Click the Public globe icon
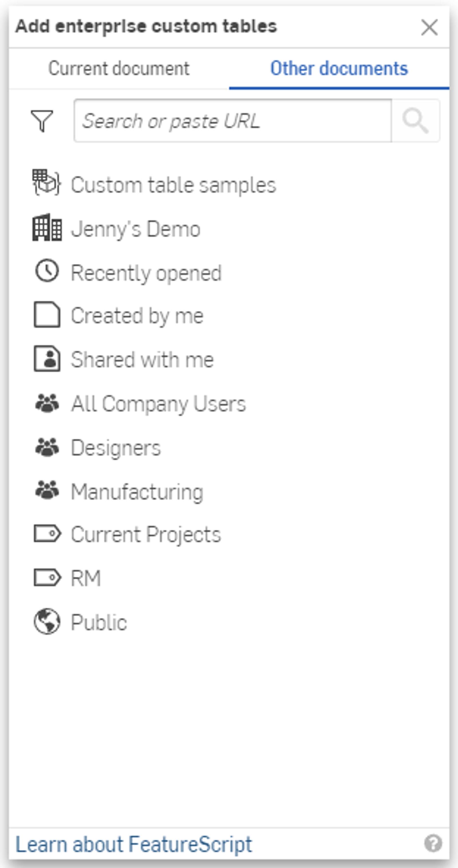 coord(47,621)
